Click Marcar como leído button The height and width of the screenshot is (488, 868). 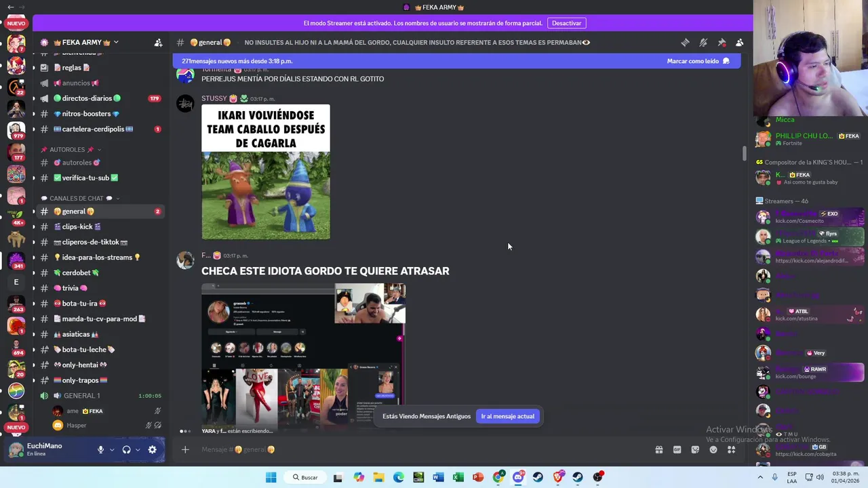[698, 61]
